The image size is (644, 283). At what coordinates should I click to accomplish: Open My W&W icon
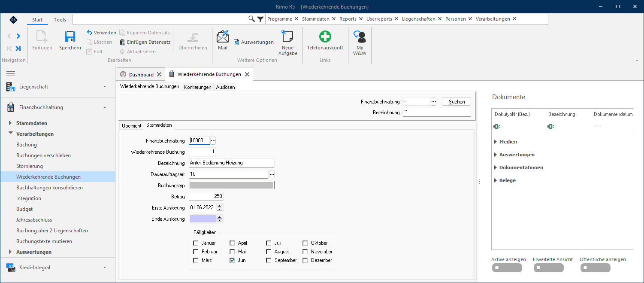(x=360, y=37)
